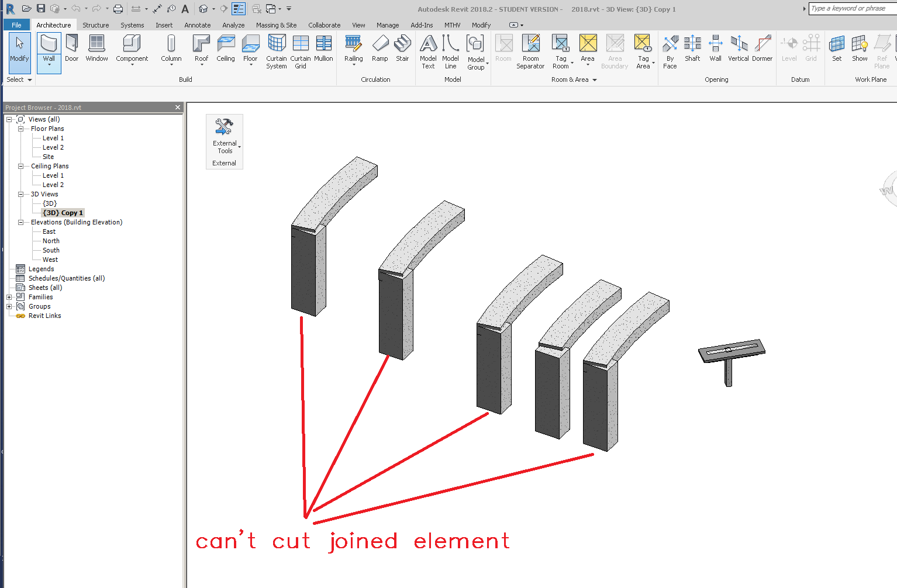Select the Door tool
This screenshot has height=588, width=897.
coord(72,48)
